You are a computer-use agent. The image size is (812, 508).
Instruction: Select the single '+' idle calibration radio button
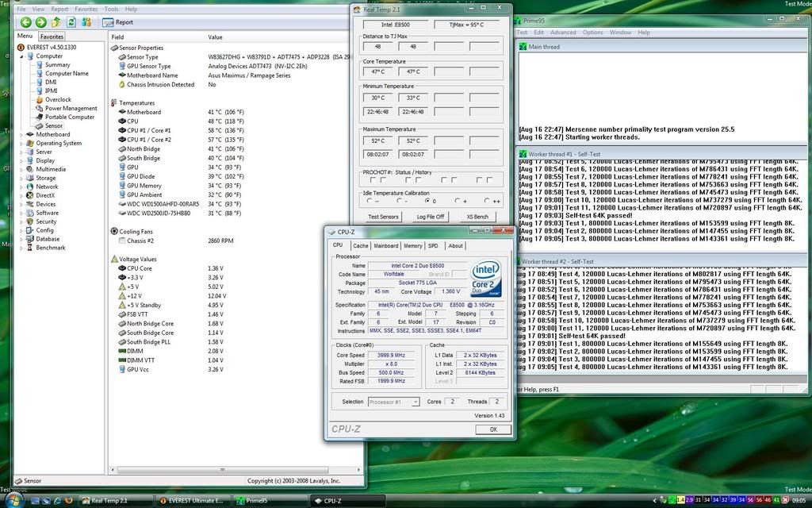click(x=458, y=201)
